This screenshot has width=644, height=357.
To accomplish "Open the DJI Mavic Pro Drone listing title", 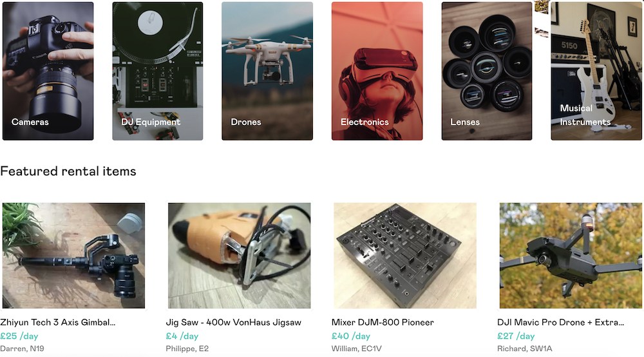I will (560, 322).
